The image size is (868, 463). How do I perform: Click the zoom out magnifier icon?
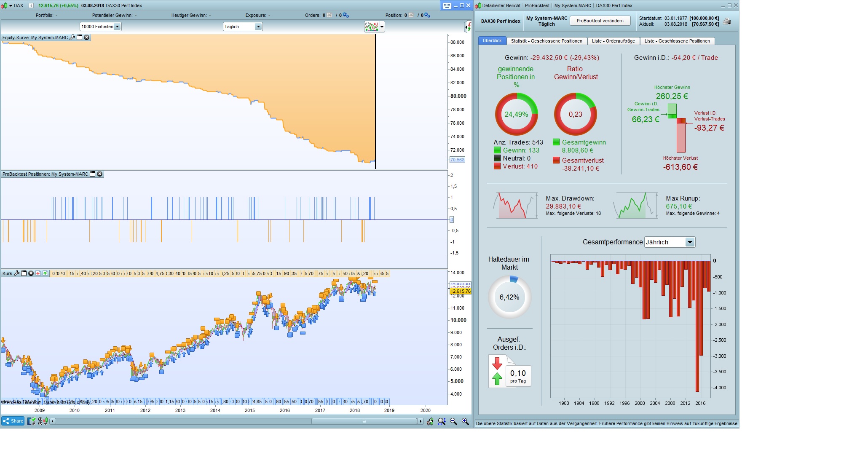453,421
